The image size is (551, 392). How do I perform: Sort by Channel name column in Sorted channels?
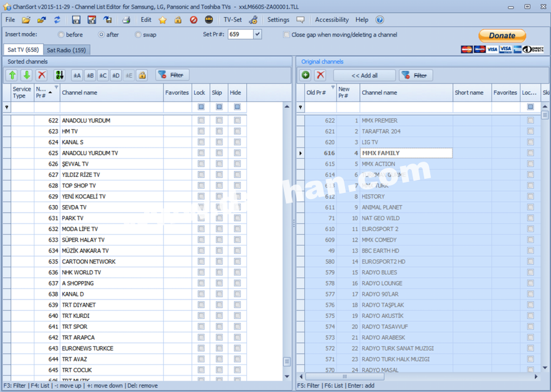click(112, 92)
